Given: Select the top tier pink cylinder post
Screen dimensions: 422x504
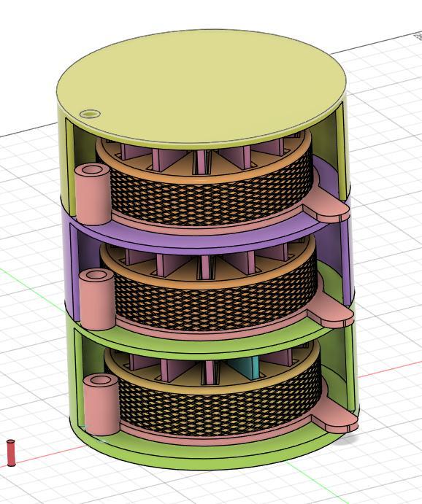Looking at the screenshot, I should click(x=93, y=194).
